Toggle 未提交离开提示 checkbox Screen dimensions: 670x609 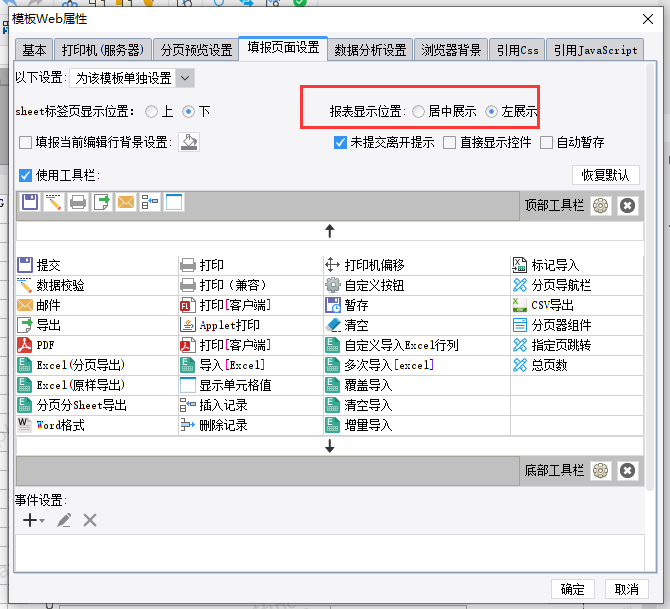(x=340, y=142)
